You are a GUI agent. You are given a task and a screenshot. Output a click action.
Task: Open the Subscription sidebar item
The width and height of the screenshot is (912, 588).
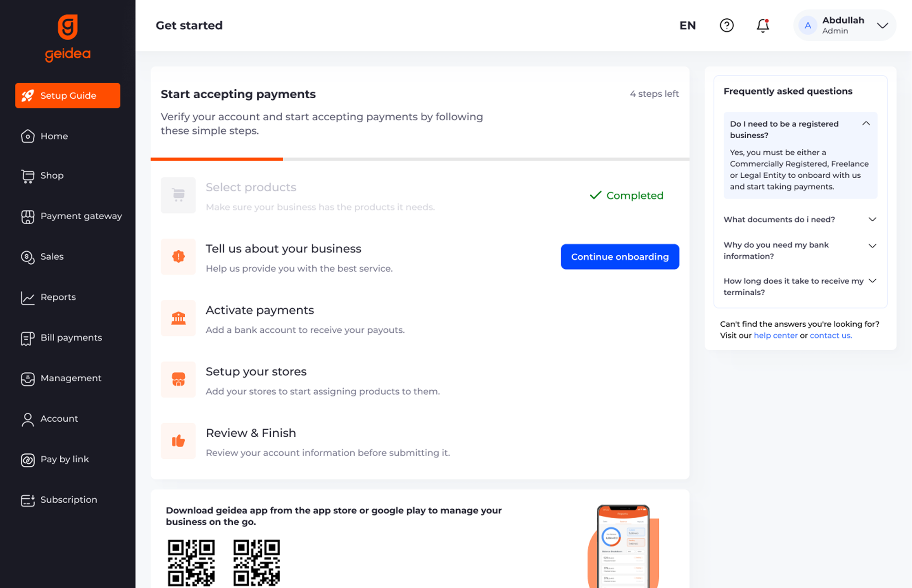(68, 500)
